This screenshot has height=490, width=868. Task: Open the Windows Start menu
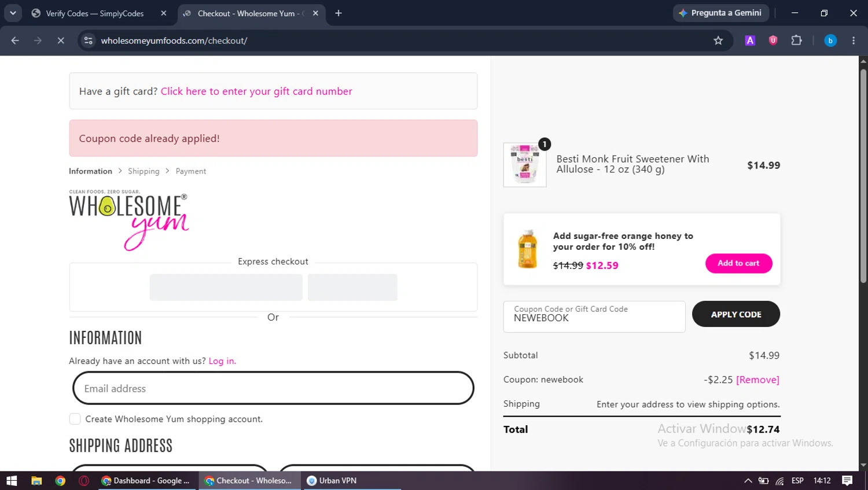[12, 481]
